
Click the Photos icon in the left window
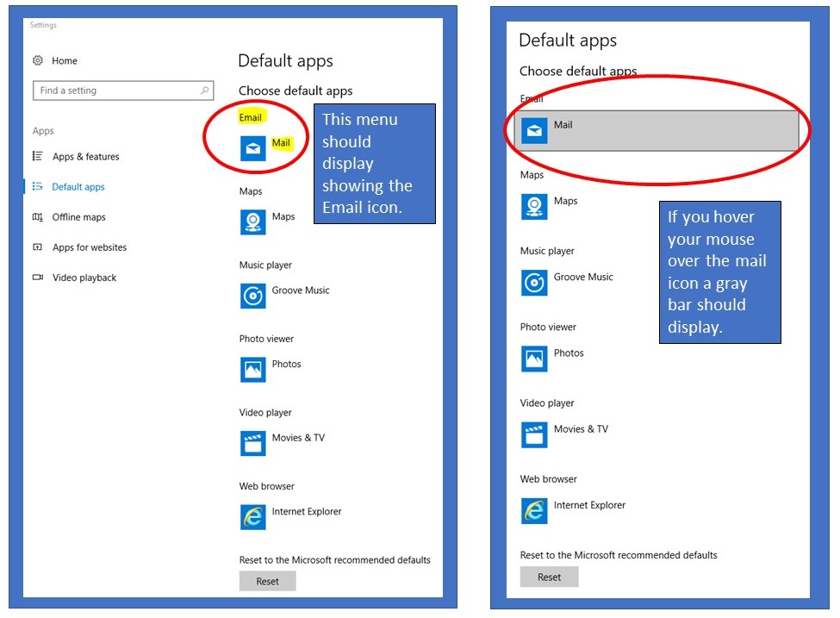click(252, 370)
